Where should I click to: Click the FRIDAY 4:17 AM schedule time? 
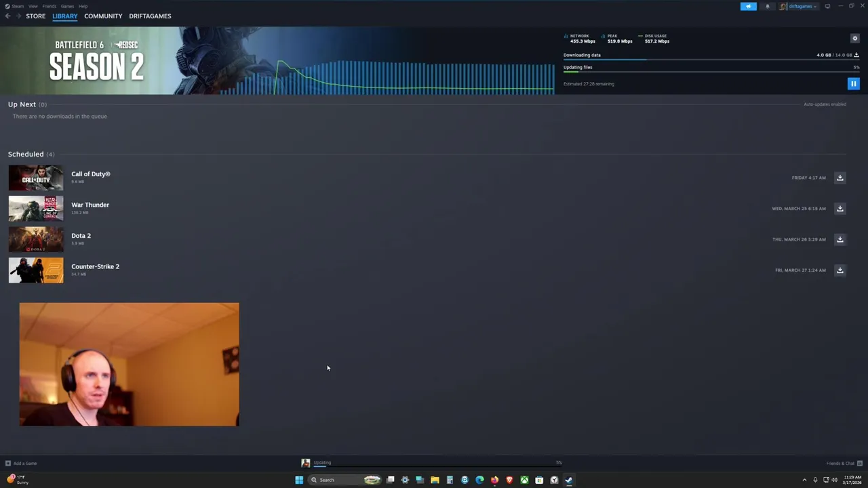click(808, 178)
